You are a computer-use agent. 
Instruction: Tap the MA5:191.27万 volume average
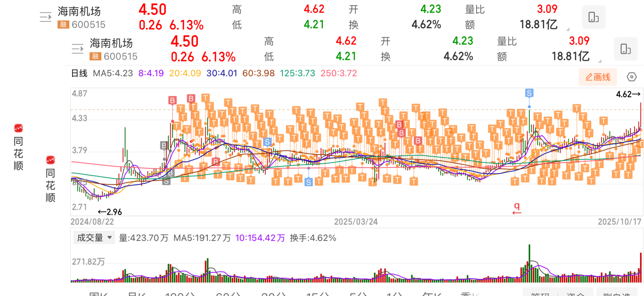pos(203,238)
